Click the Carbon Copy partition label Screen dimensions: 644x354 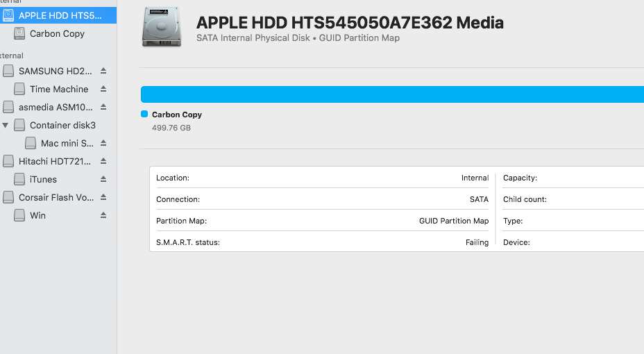coord(176,115)
